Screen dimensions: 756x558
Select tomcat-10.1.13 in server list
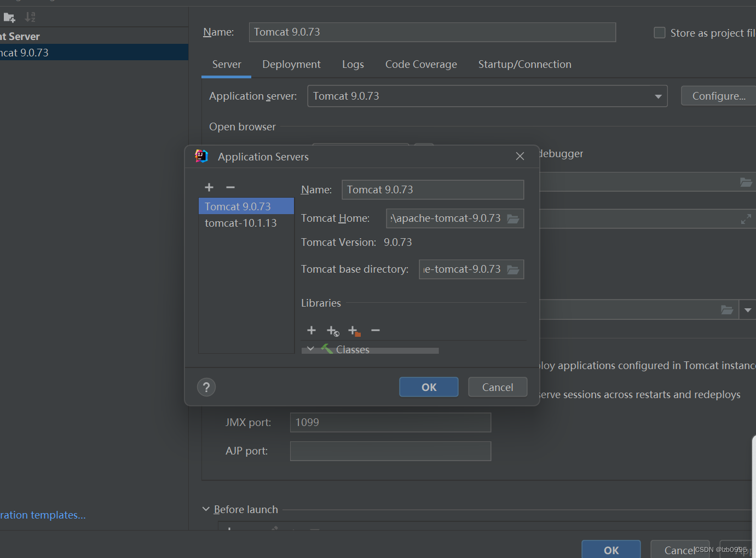coord(246,223)
